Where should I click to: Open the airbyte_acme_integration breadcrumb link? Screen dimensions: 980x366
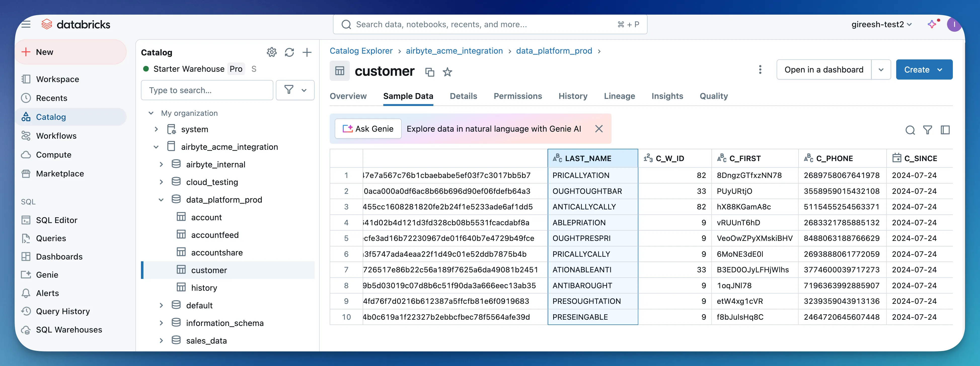(x=454, y=51)
